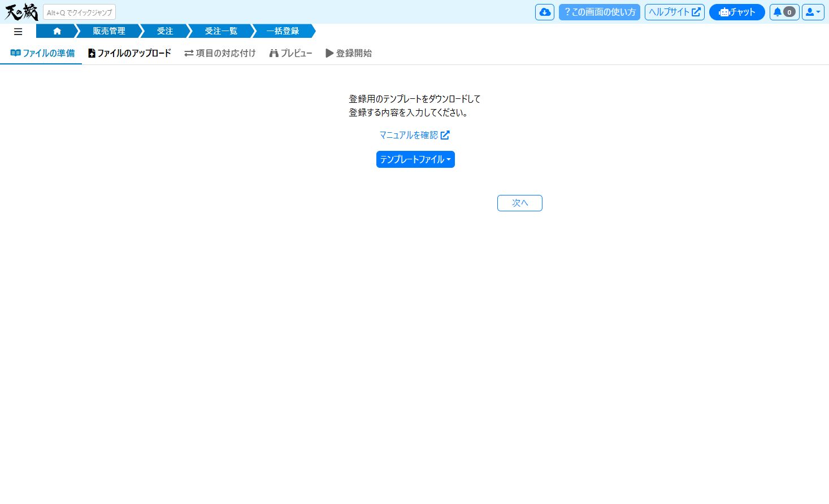Image resolution: width=829 pixels, height=504 pixels.
Task: Expand the user account dropdown
Action: coord(813,12)
